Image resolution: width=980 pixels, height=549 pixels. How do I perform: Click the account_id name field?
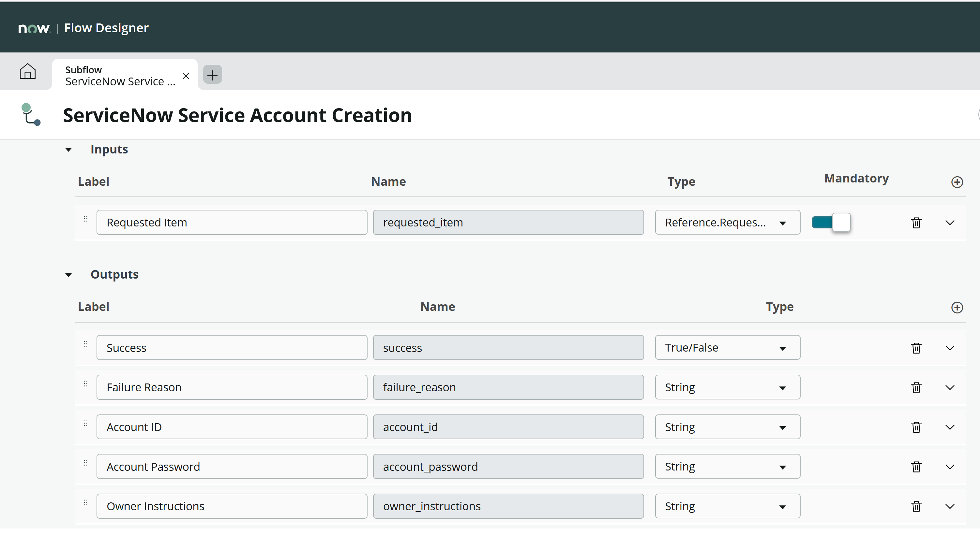click(508, 427)
